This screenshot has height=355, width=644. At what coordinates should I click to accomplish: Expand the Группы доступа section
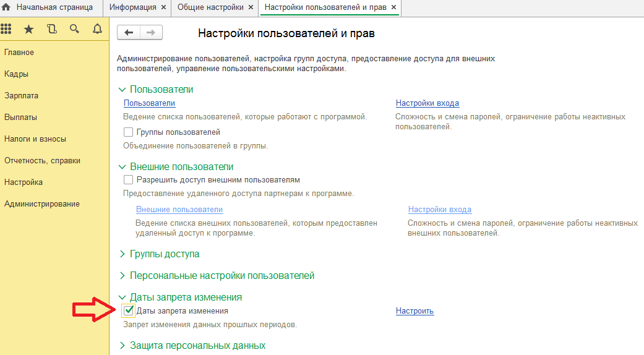tap(122, 254)
